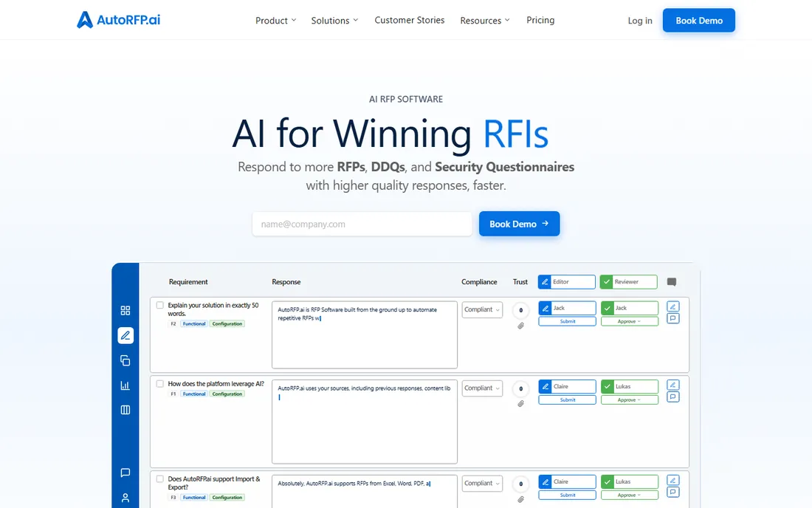Open the columns layout sidebar icon

click(125, 410)
